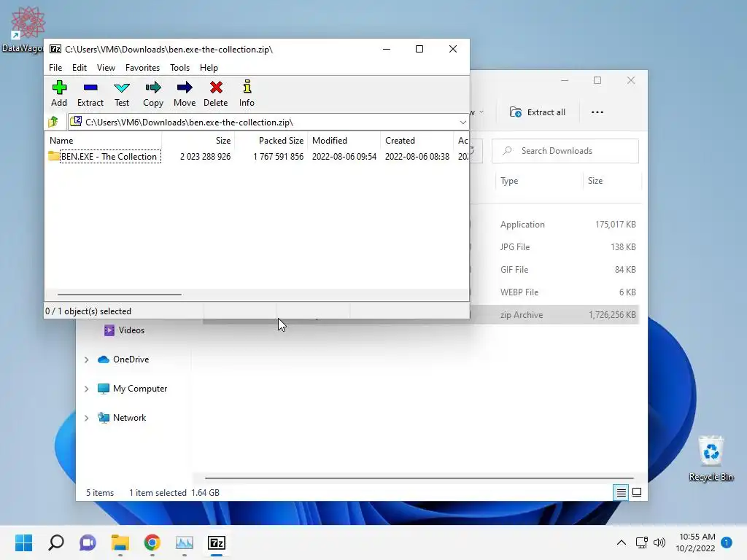Switch Explorer to details view
This screenshot has width=747, height=560.
coord(622,492)
